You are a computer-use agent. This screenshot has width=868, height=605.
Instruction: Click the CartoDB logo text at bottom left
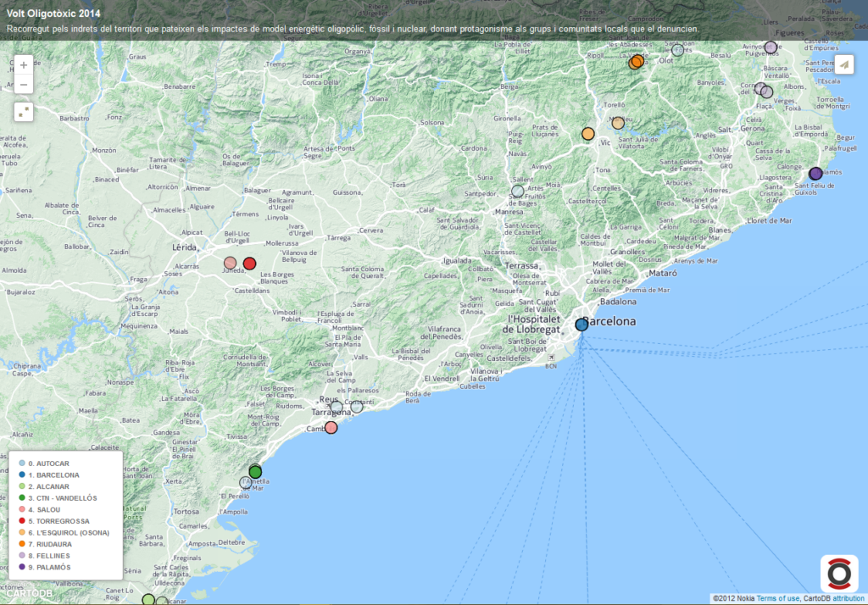pyautogui.click(x=30, y=593)
